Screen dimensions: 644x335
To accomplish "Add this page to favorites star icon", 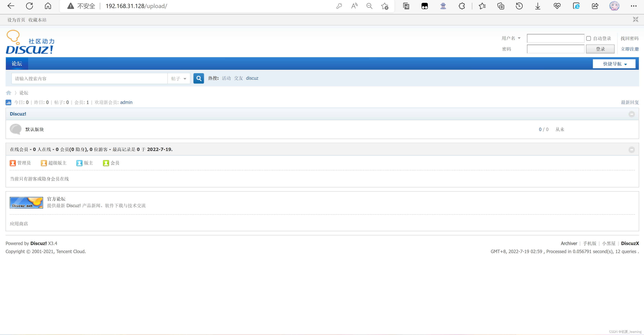I will [385, 6].
